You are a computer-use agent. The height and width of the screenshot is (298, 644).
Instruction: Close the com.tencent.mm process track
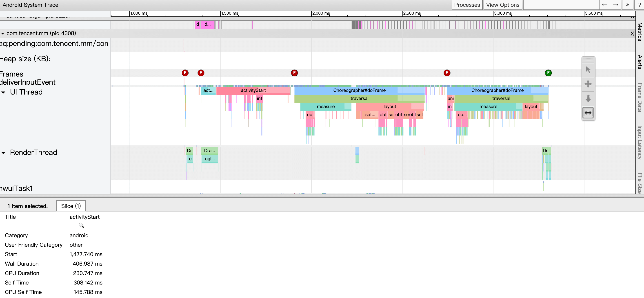[x=632, y=34]
